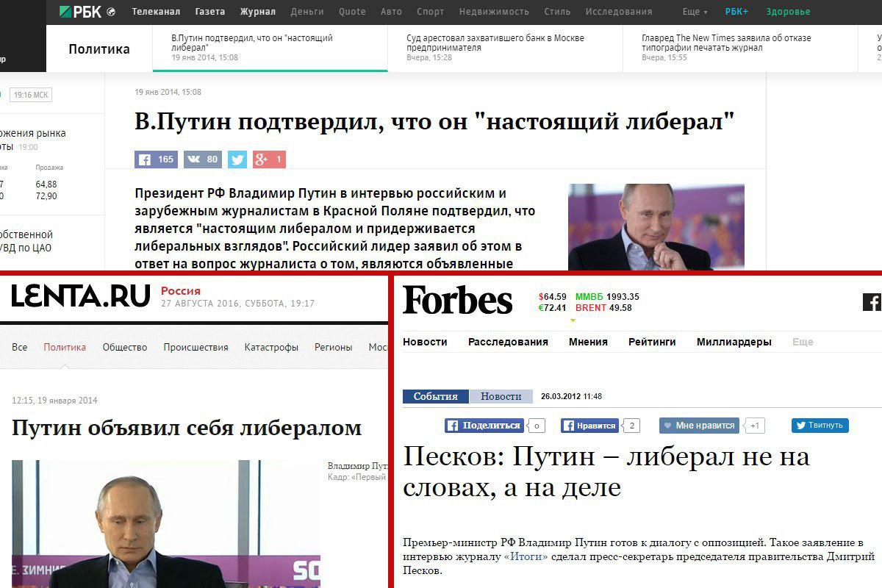
Task: Click the Мне нравится button on Forbes
Action: [699, 426]
